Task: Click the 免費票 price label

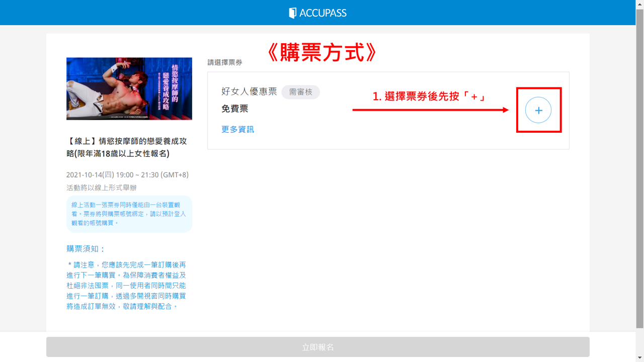Action: [x=234, y=109]
